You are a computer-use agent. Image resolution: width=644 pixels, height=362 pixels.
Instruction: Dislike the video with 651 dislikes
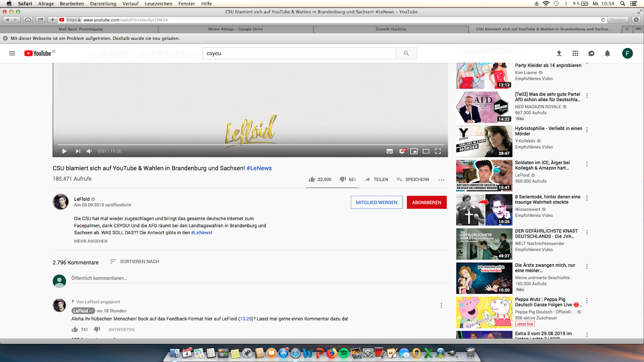(x=348, y=179)
